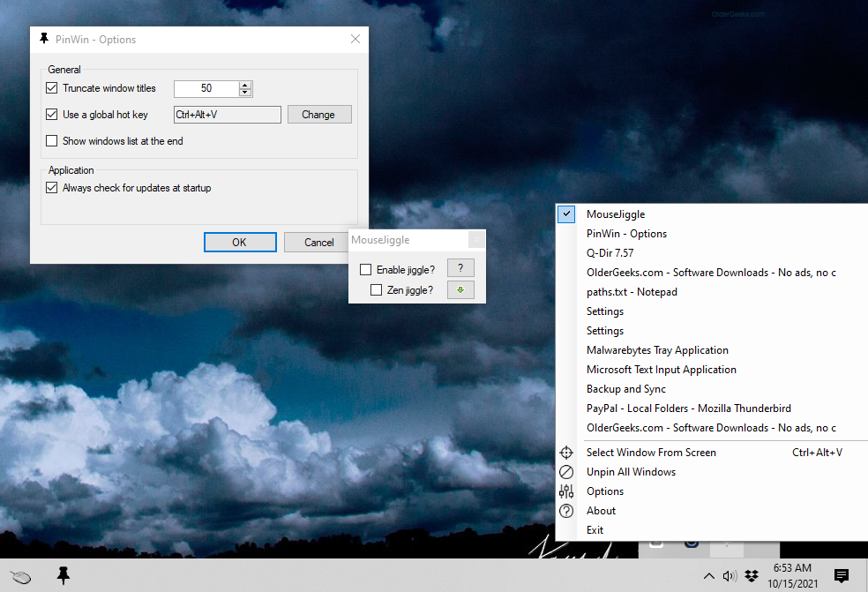The width and height of the screenshot is (868, 592).
Task: Open the volume speaker tray icon
Action: pyautogui.click(x=730, y=576)
